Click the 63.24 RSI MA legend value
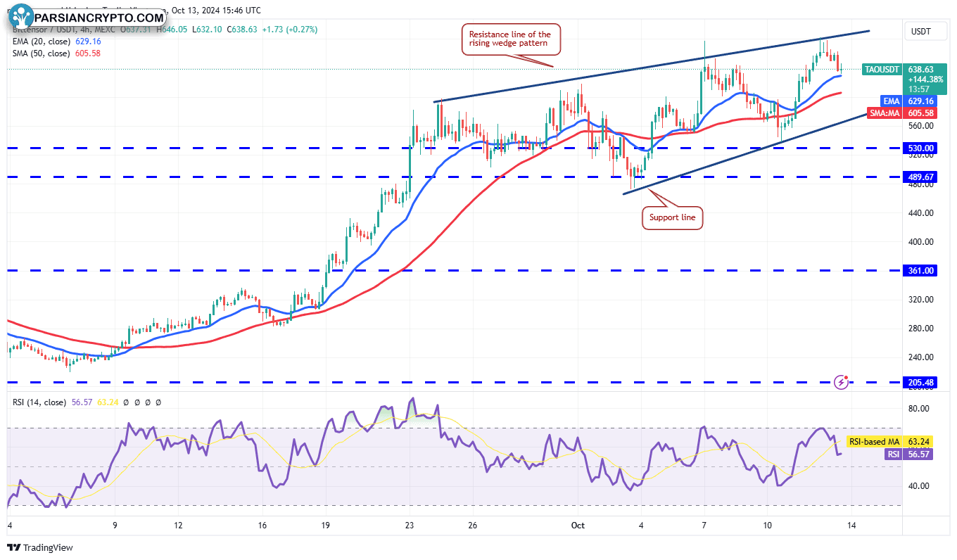Image resolution: width=957 pixels, height=560 pixels. tap(108, 402)
